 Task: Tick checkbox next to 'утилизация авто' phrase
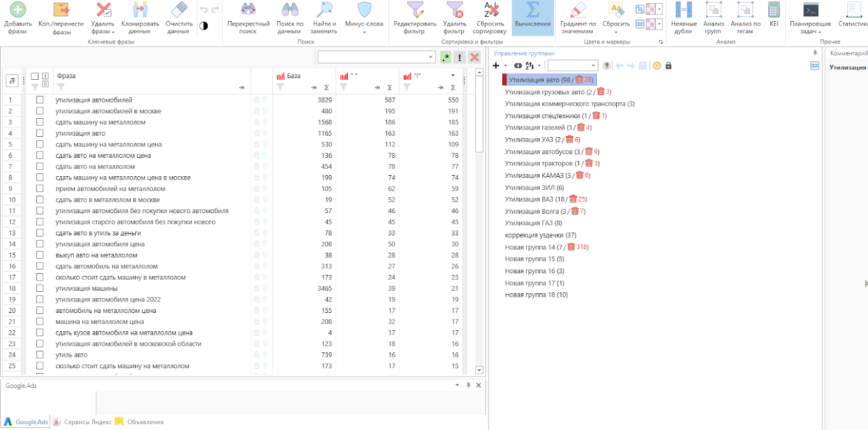pyautogui.click(x=40, y=133)
